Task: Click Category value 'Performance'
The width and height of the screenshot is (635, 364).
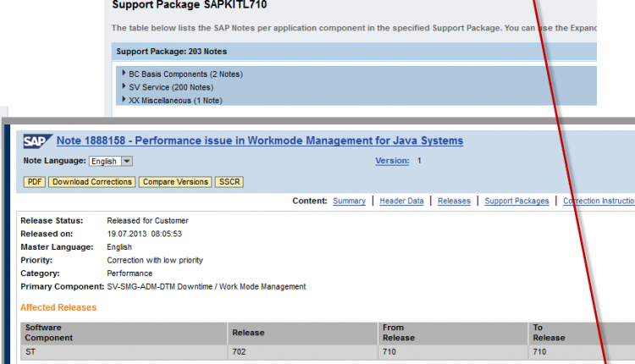Action: [130, 273]
